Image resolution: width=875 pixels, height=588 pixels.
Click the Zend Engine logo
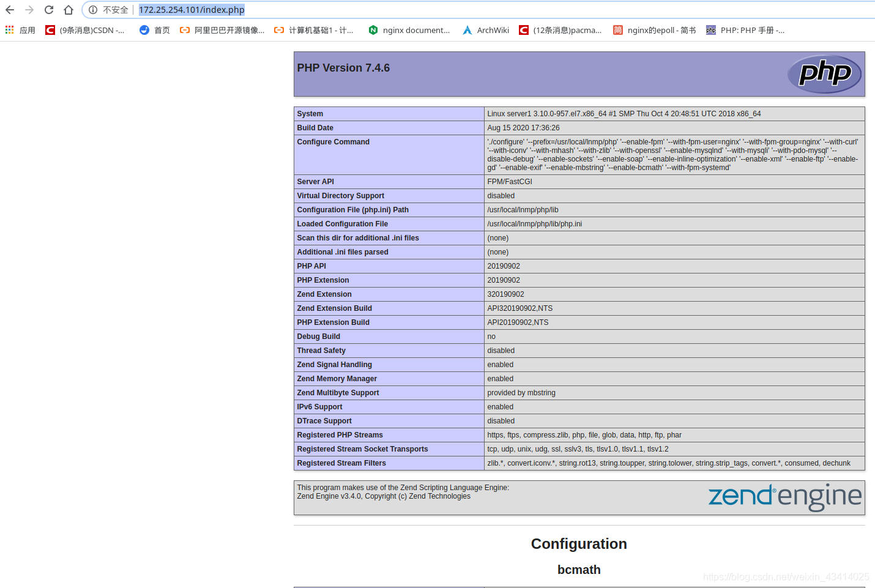click(785, 497)
